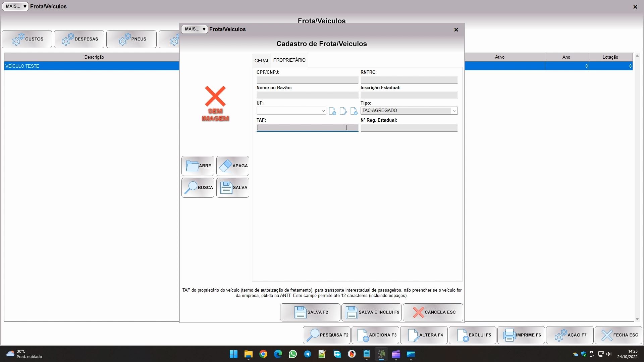Image resolution: width=644 pixels, height=362 pixels.
Task: Close the Cadastro de Frota/Veículos dialog
Action: point(456,30)
